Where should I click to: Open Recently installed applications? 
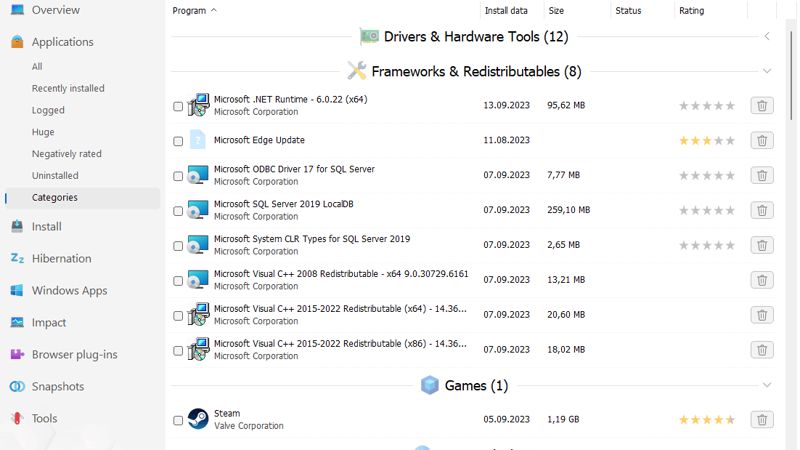click(x=68, y=88)
